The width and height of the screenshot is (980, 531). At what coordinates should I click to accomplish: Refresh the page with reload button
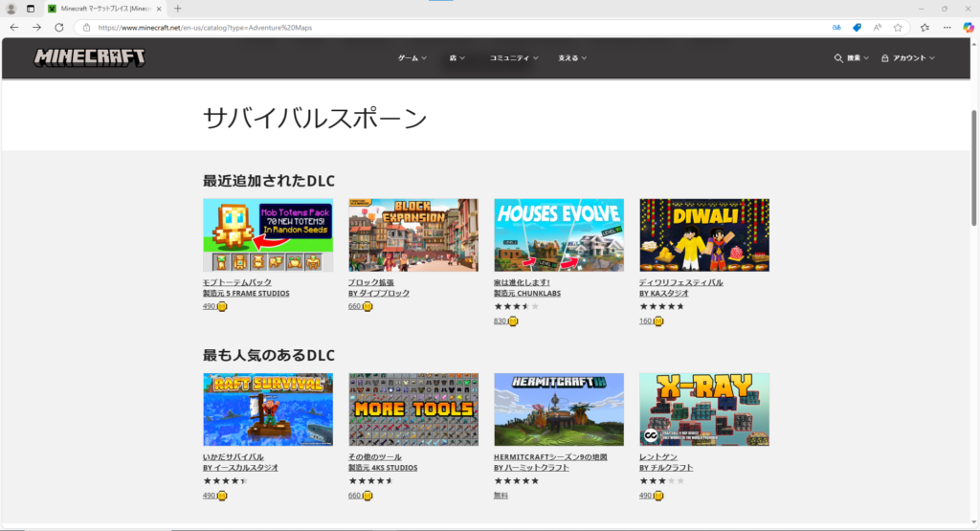(x=58, y=27)
